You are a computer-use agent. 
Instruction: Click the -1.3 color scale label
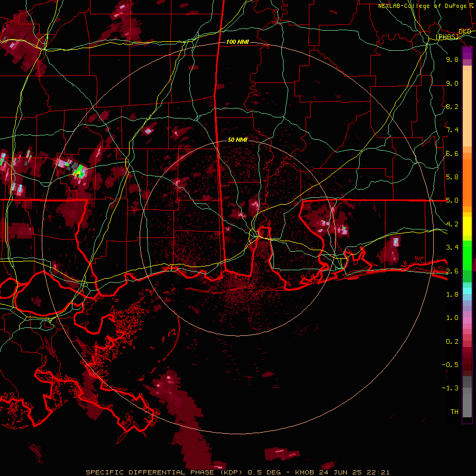click(450, 388)
